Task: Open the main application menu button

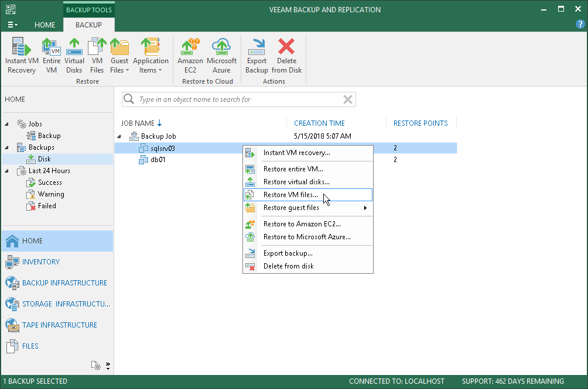Action: [x=12, y=25]
